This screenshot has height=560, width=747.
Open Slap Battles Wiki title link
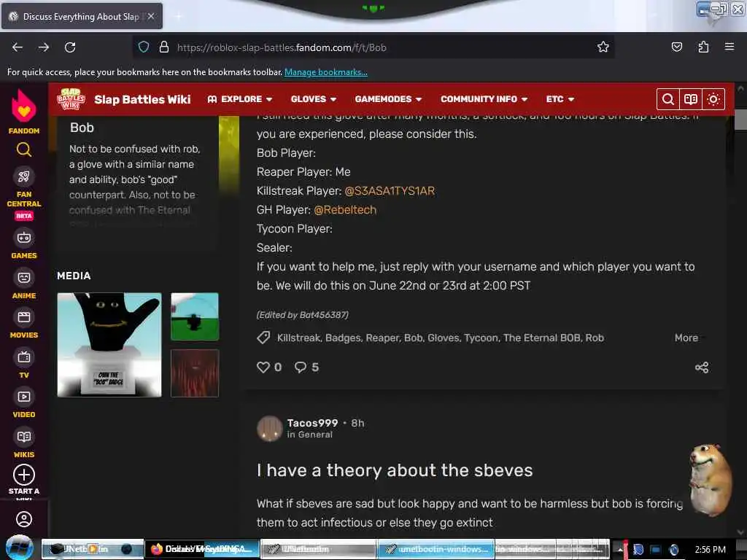[142, 99]
